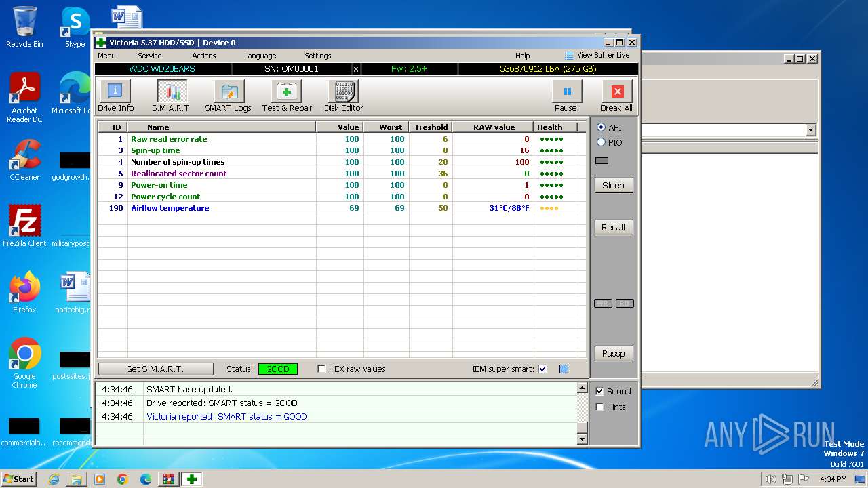The width and height of the screenshot is (868, 488).
Task: Open Windows Explorer from the taskbar
Action: (x=77, y=479)
